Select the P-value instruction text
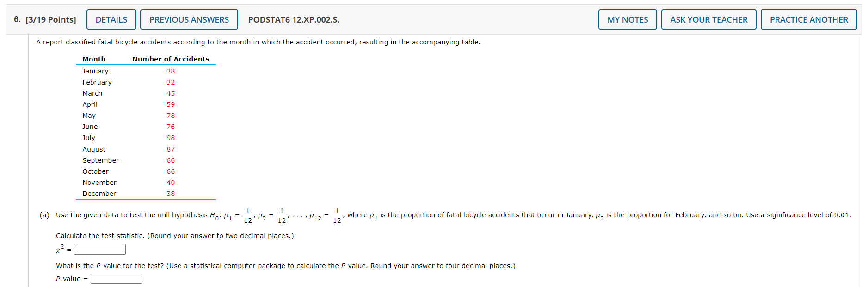This screenshot has width=868, height=287. [285, 266]
